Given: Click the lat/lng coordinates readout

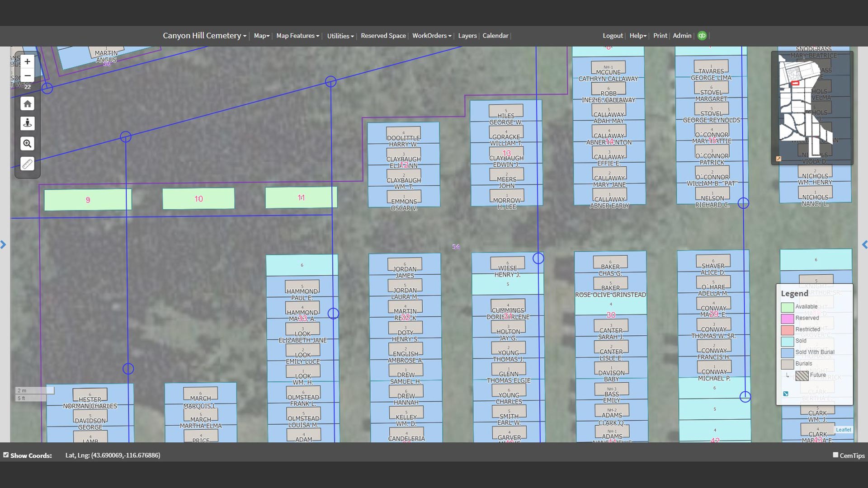Looking at the screenshot, I should (x=113, y=455).
